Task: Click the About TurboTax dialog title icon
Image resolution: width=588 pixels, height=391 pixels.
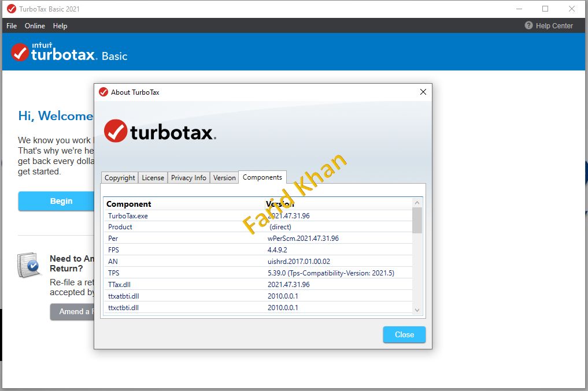Action: click(x=103, y=92)
